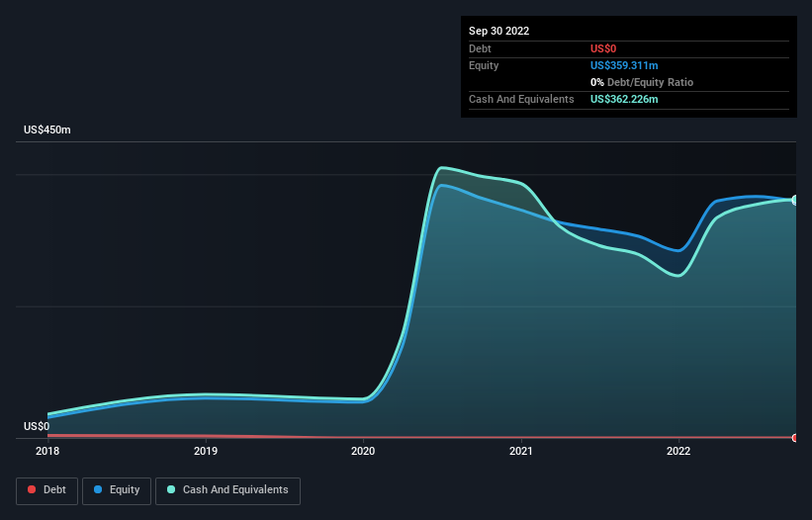Click the 2018 x-axis label
812x520 pixels.
click(47, 451)
